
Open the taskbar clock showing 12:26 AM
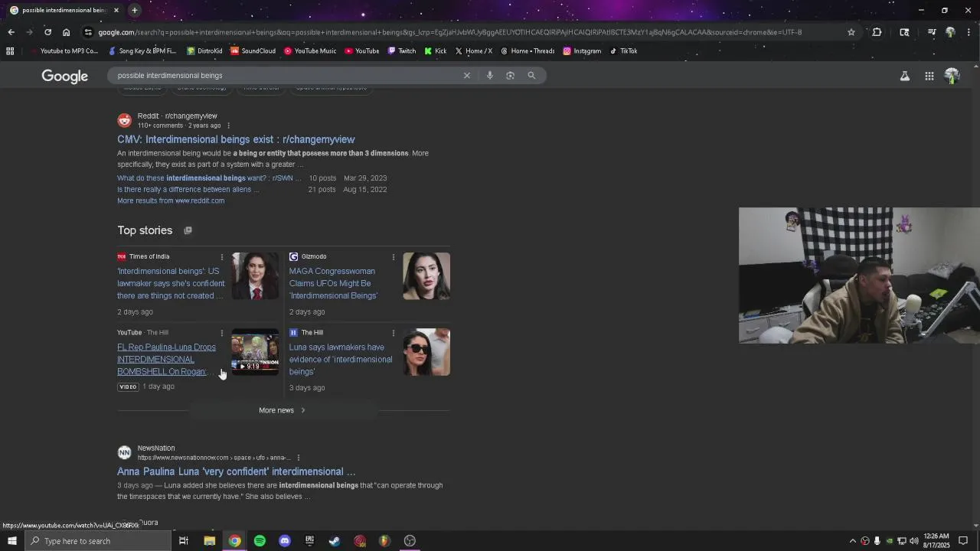[936, 541]
